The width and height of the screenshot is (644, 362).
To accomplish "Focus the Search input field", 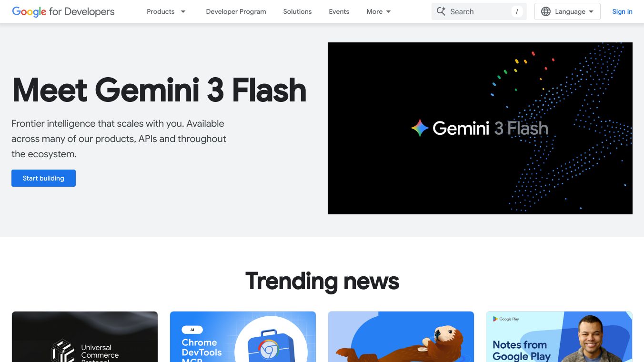I will click(x=479, y=11).
